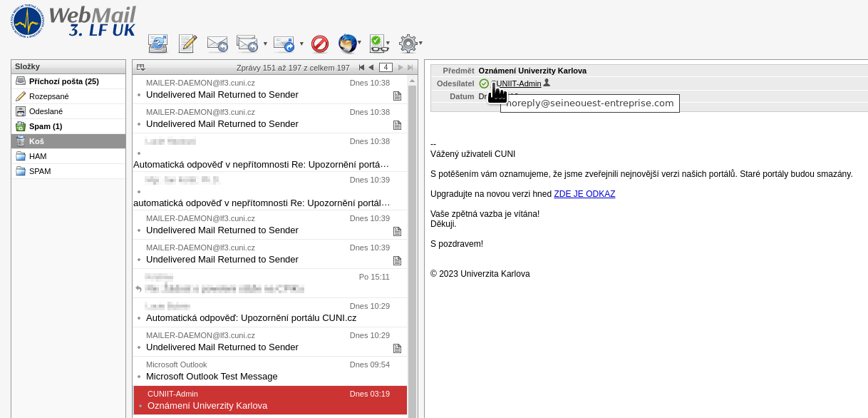
Task: Forward the message with the blue-arrow envelope icon
Action: pyautogui.click(x=284, y=44)
